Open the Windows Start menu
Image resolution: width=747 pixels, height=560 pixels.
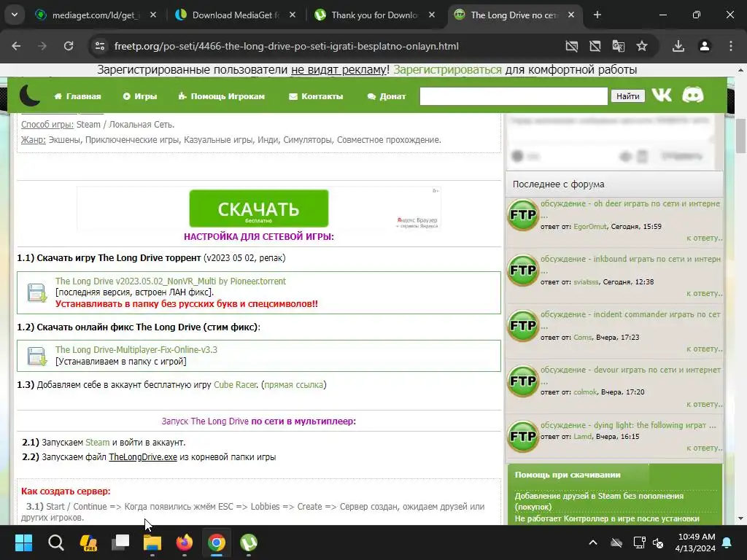(x=23, y=542)
